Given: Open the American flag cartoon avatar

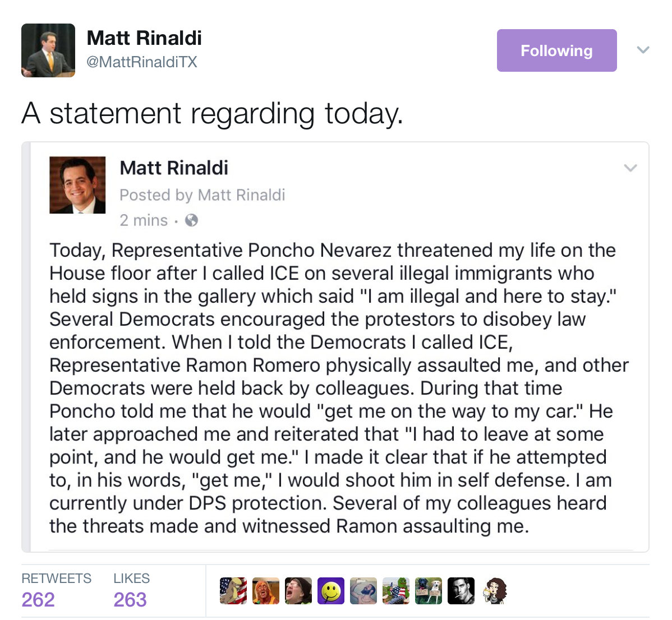Looking at the screenshot, I should pyautogui.click(x=233, y=591).
